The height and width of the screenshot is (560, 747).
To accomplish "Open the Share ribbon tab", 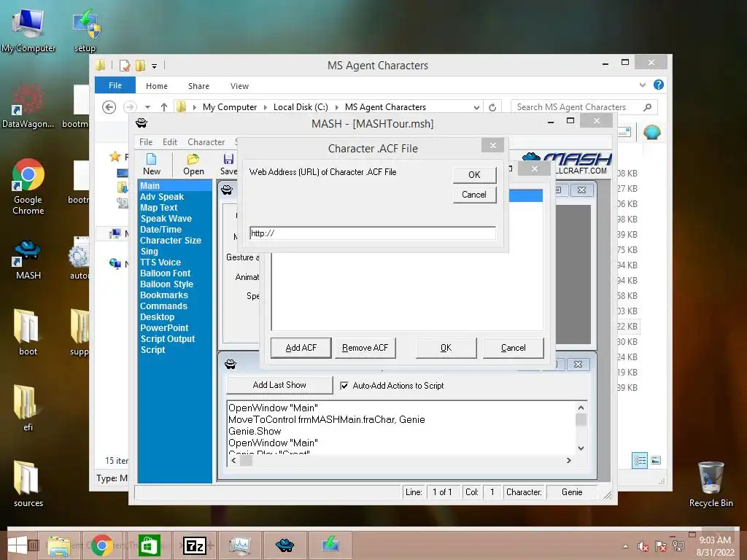I will coord(198,86).
